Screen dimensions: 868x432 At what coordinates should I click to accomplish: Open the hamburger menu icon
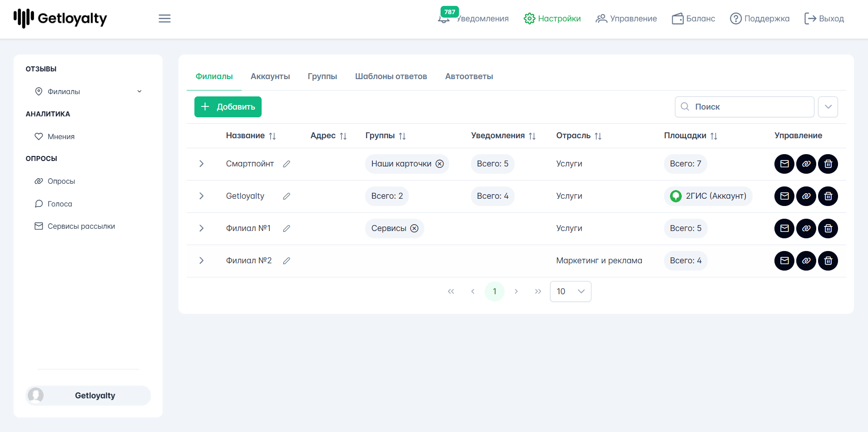(x=164, y=19)
